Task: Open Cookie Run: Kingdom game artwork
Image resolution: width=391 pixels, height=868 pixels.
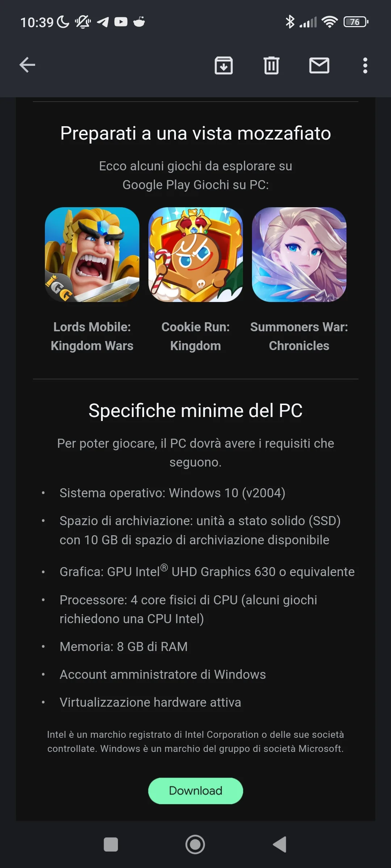Action: coord(195,255)
